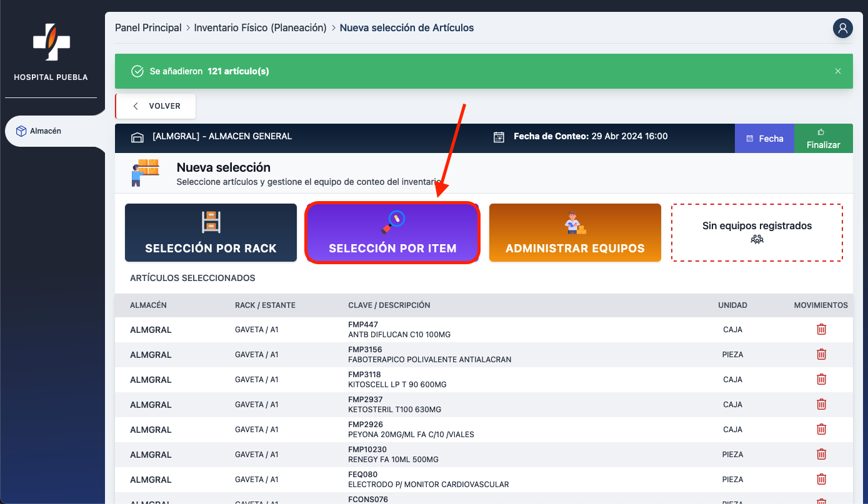The width and height of the screenshot is (868, 504).
Task: Open Administrar Equipos
Action: pyautogui.click(x=575, y=232)
